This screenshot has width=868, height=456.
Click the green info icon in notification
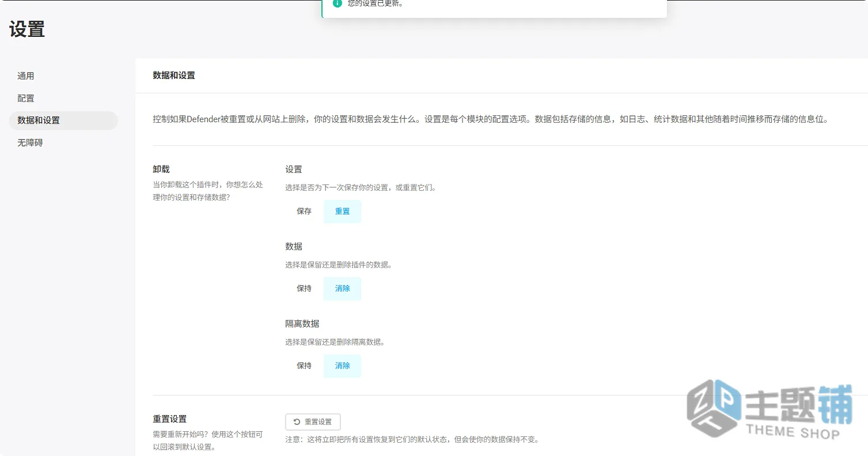tap(338, 3)
